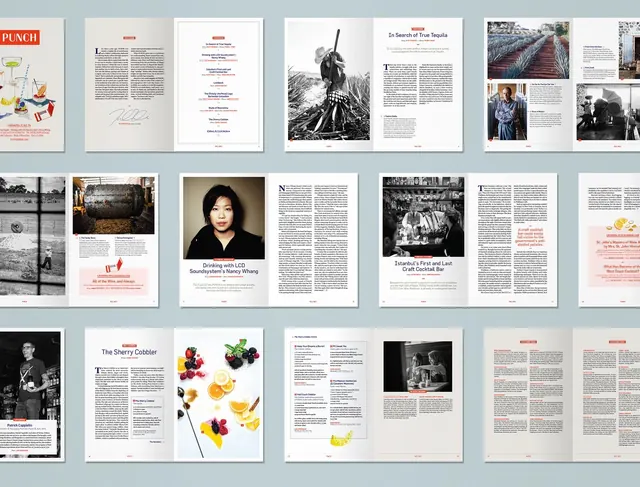The height and width of the screenshot is (487, 640).
Task: Click the Sherry Cobbler recipe sidebar box
Action: click(x=148, y=418)
